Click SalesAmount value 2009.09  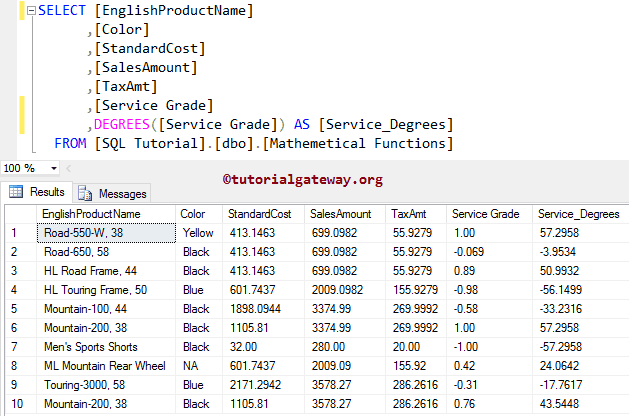345,366
